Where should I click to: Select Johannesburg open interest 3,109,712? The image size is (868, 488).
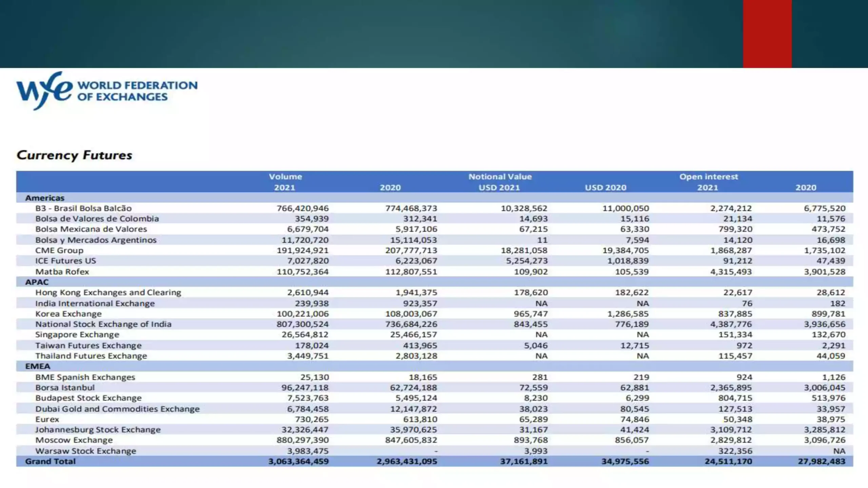click(x=731, y=430)
